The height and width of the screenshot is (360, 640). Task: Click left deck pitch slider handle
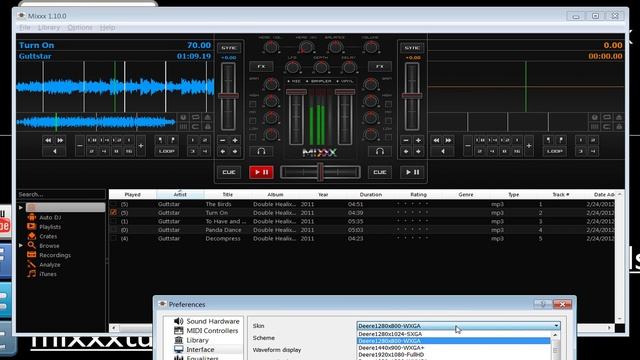pyautogui.click(x=229, y=96)
